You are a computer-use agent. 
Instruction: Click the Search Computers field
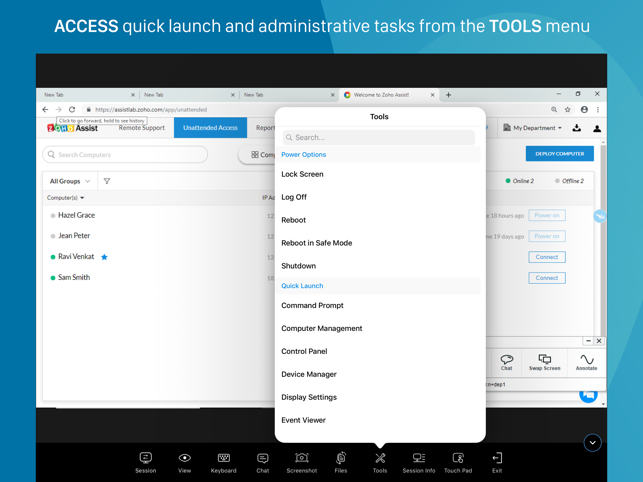(125, 155)
